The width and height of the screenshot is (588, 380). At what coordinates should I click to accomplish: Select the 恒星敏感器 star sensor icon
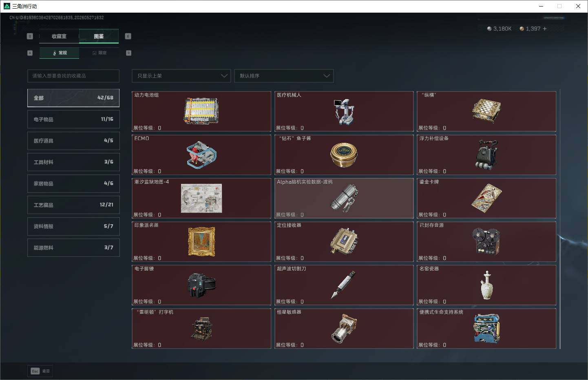344,329
